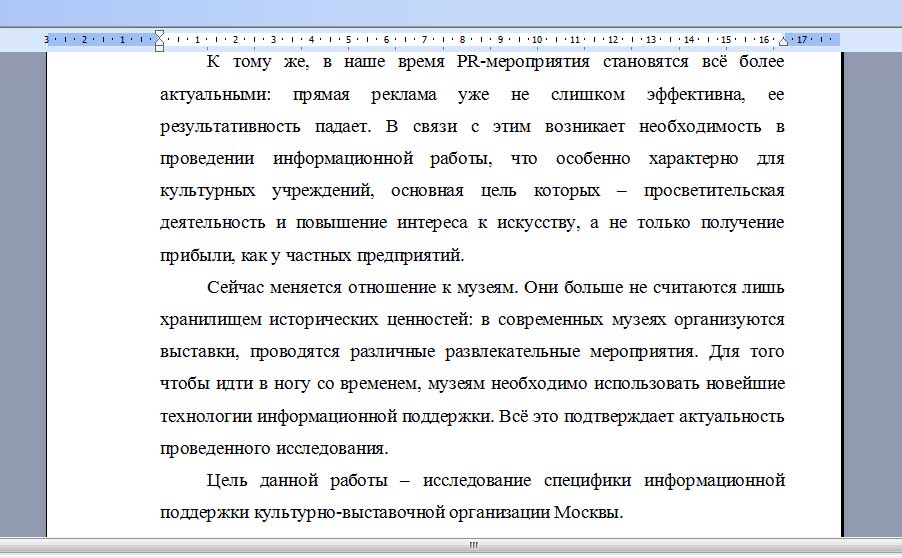Click on the word "хранилищем"
This screenshot has height=558, width=902.
[211, 320]
